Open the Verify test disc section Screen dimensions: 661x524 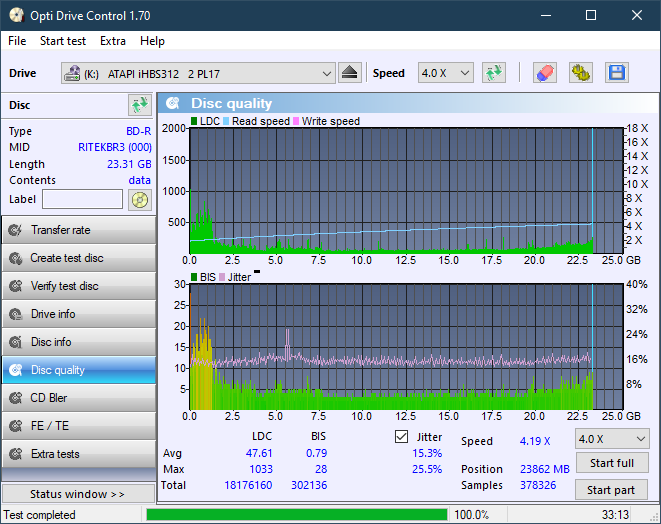pyautogui.click(x=79, y=286)
